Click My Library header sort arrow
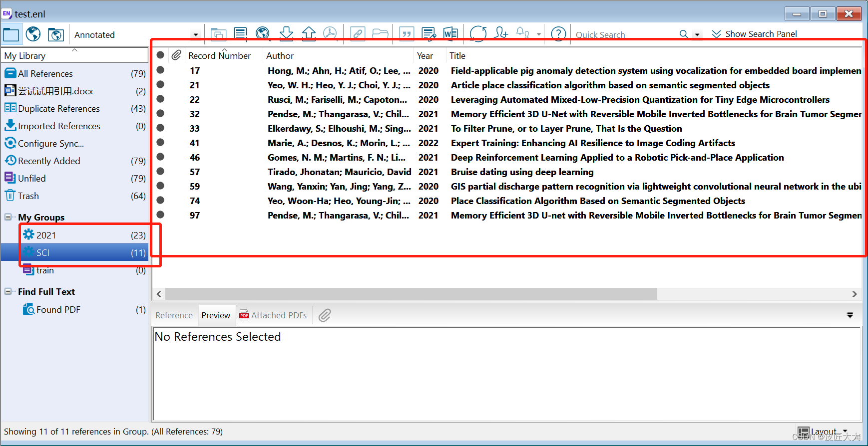The width and height of the screenshot is (868, 446). click(x=75, y=50)
